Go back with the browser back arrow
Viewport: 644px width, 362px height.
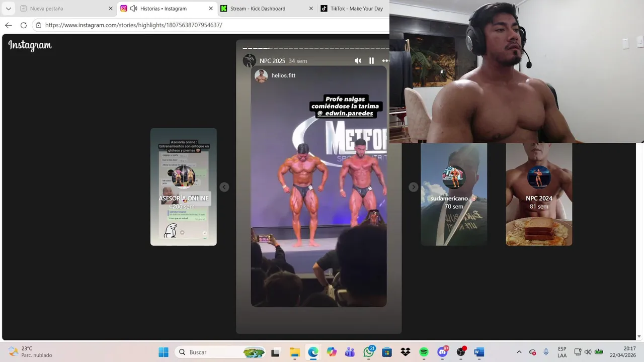(8, 25)
